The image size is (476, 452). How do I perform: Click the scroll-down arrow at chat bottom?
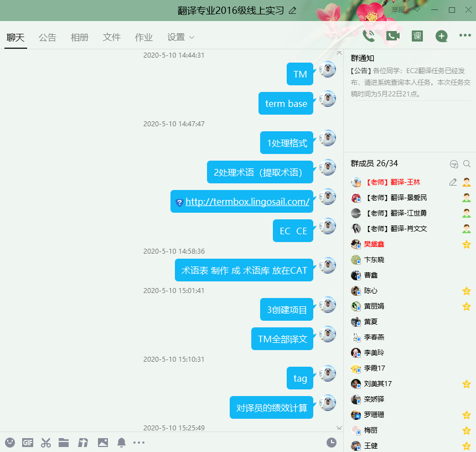(x=339, y=428)
